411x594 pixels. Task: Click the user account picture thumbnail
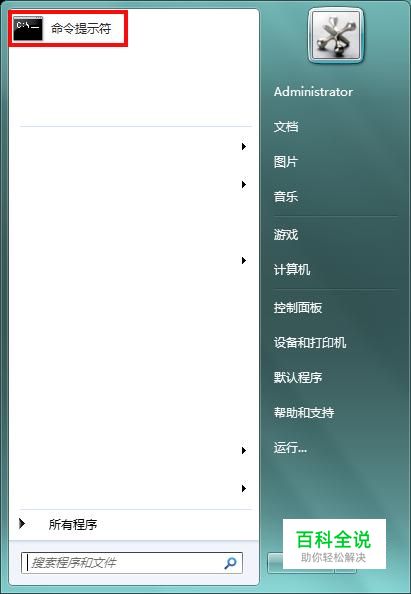pyautogui.click(x=336, y=36)
